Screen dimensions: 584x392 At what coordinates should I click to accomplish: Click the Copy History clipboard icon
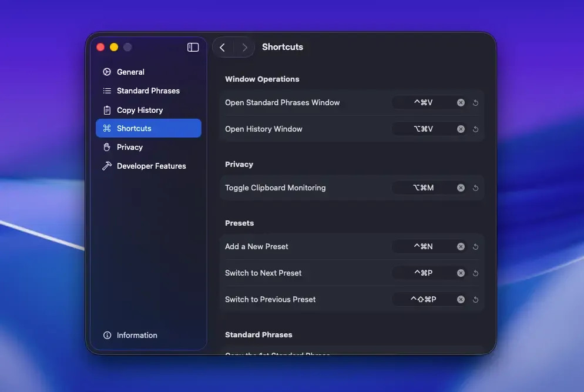point(107,110)
